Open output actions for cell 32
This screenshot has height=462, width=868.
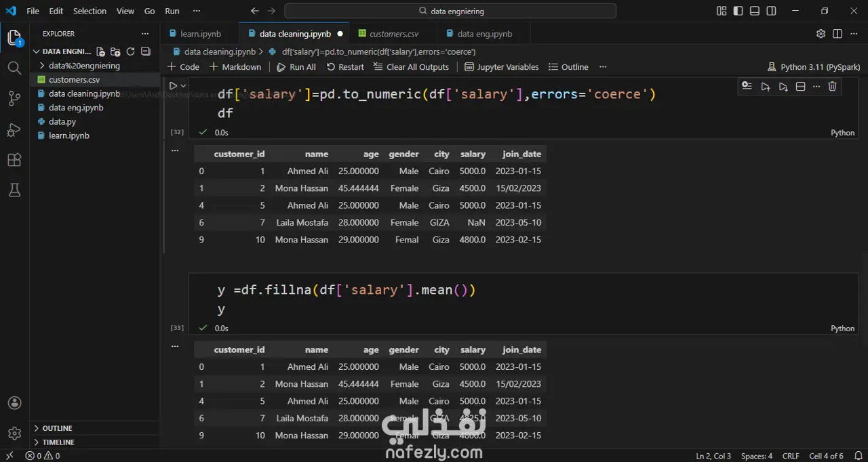(x=175, y=150)
